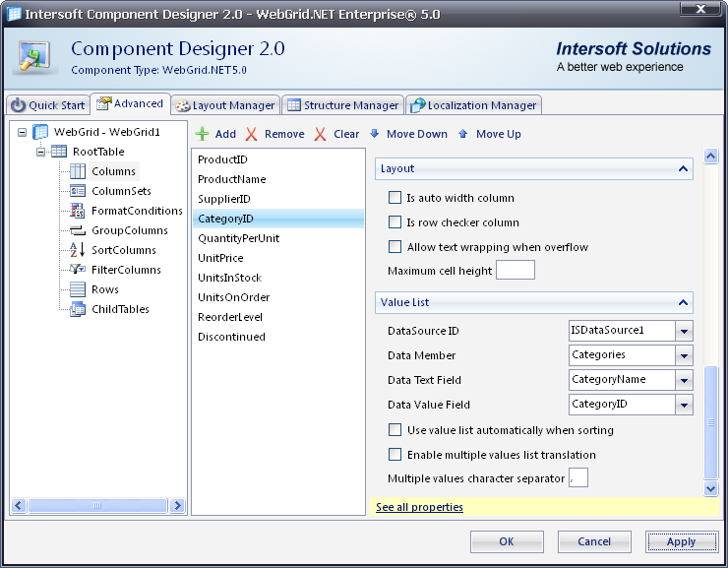The height and width of the screenshot is (568, 728).
Task: Select QuantityPerUnit in the column list
Action: click(278, 238)
